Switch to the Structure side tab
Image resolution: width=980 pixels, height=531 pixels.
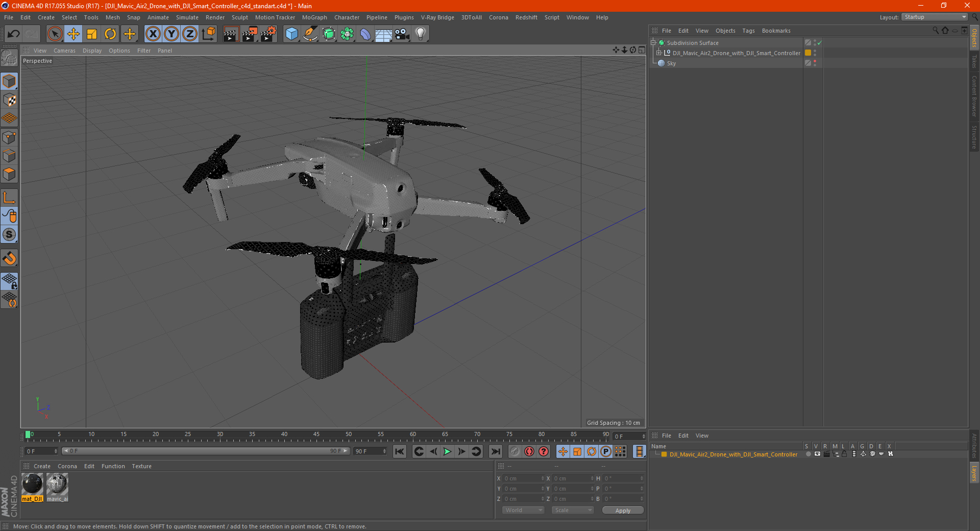974,137
